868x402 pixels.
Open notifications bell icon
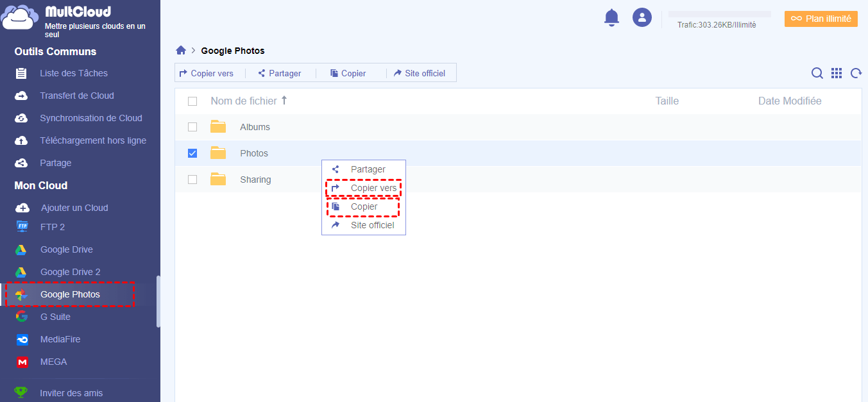click(612, 18)
